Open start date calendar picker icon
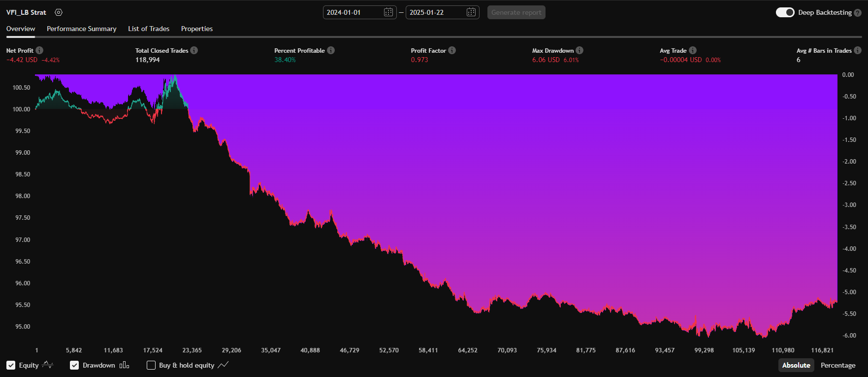 click(388, 12)
